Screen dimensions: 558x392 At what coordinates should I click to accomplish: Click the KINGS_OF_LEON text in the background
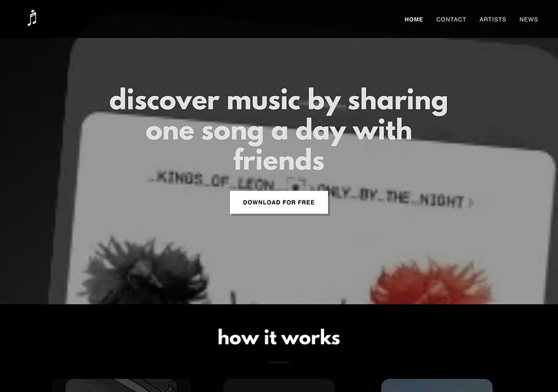212,180
